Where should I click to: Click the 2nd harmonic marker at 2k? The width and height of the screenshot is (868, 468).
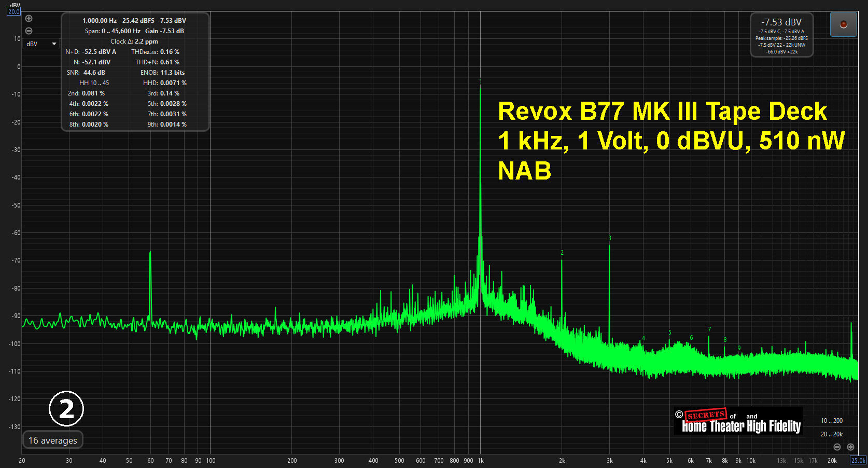(x=562, y=253)
